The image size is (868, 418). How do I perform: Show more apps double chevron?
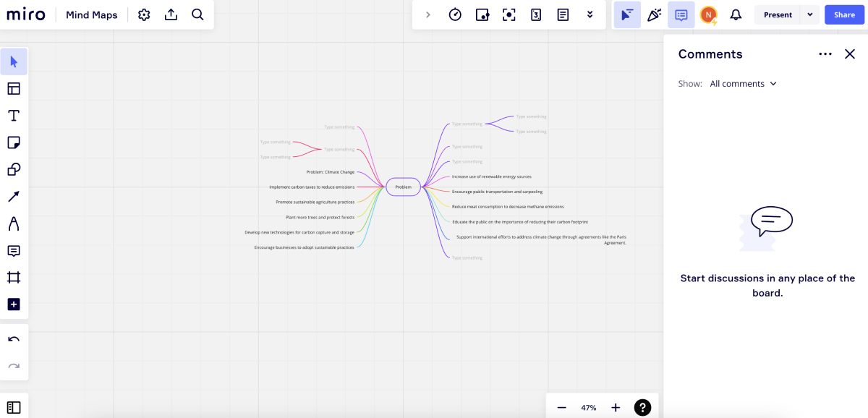[x=590, y=14]
